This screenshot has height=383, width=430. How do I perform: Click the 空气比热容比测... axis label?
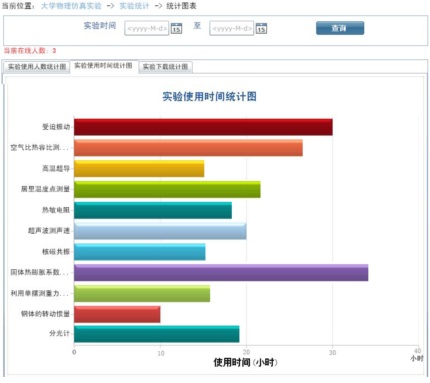(40, 147)
